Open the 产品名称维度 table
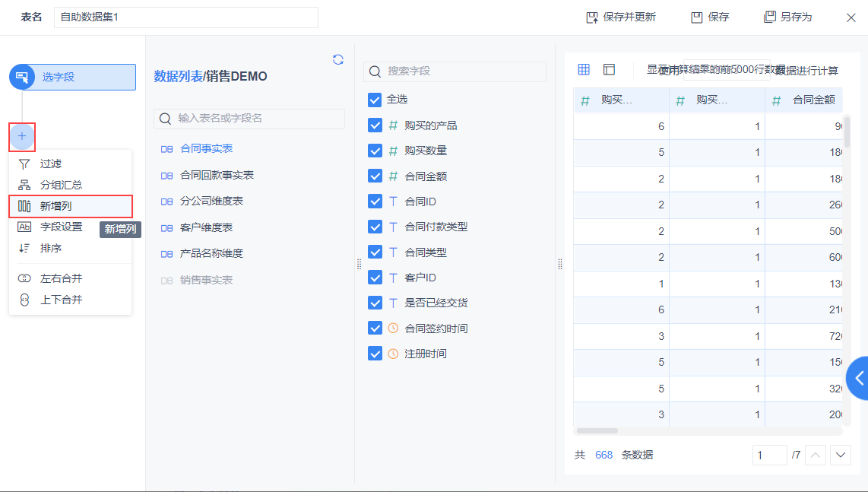This screenshot has height=492, width=868. point(211,254)
